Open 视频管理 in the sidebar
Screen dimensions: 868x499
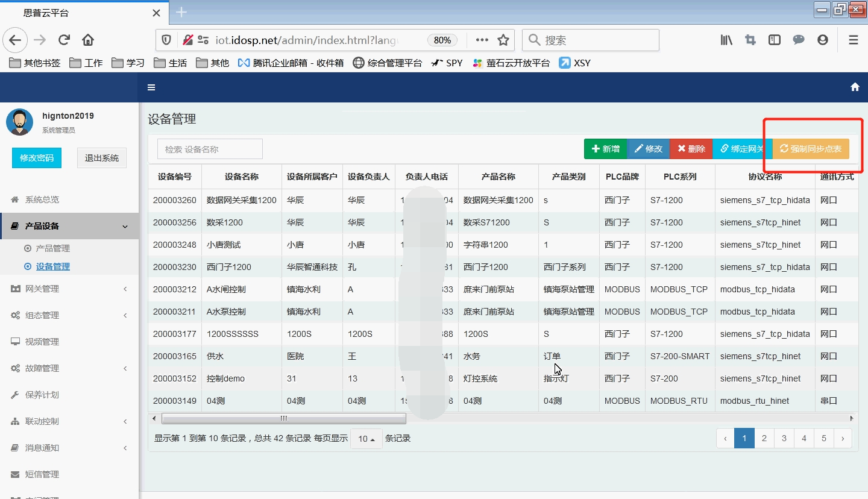[x=42, y=342]
